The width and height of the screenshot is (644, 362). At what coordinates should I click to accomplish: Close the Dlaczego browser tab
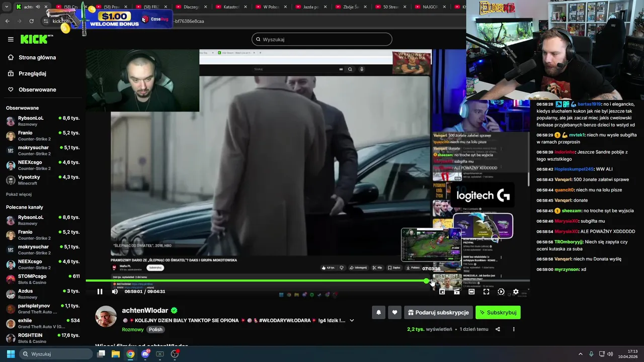205,7
